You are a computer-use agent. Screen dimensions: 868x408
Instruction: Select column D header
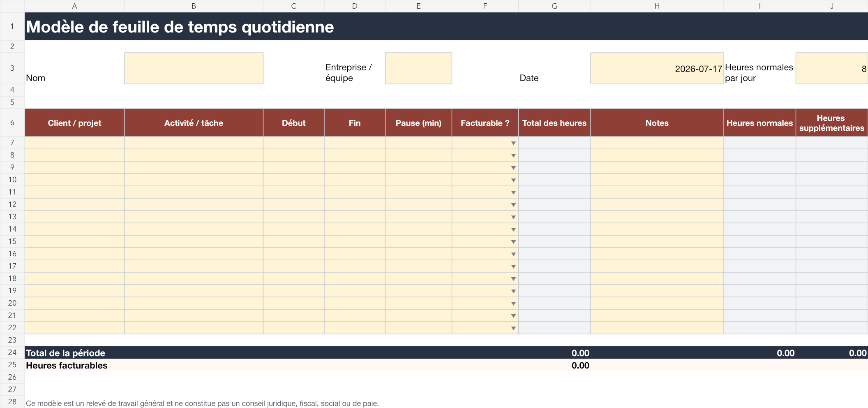pyautogui.click(x=355, y=6)
